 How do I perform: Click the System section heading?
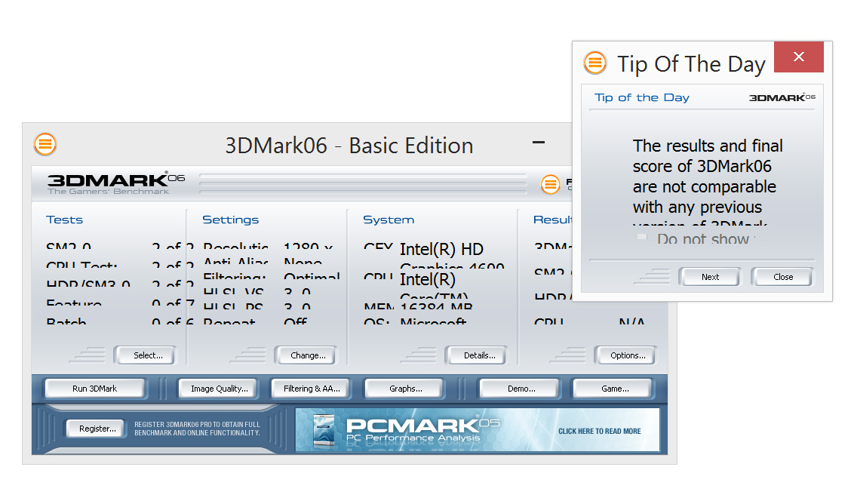pos(389,220)
